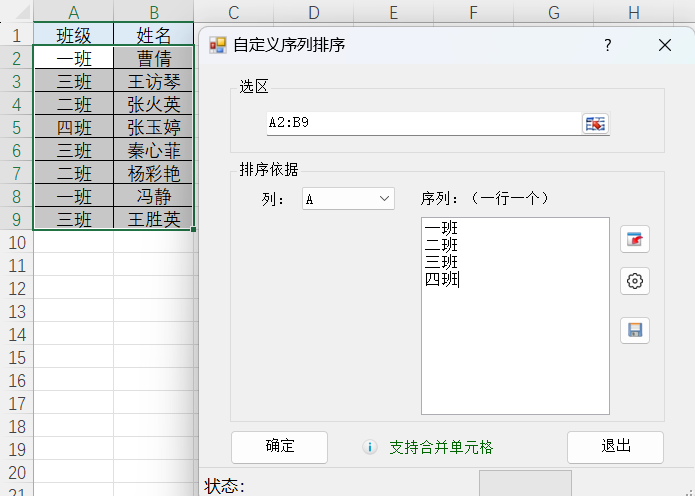Click the 确定 button
Viewport: 695px width, 496px height.
(279, 447)
